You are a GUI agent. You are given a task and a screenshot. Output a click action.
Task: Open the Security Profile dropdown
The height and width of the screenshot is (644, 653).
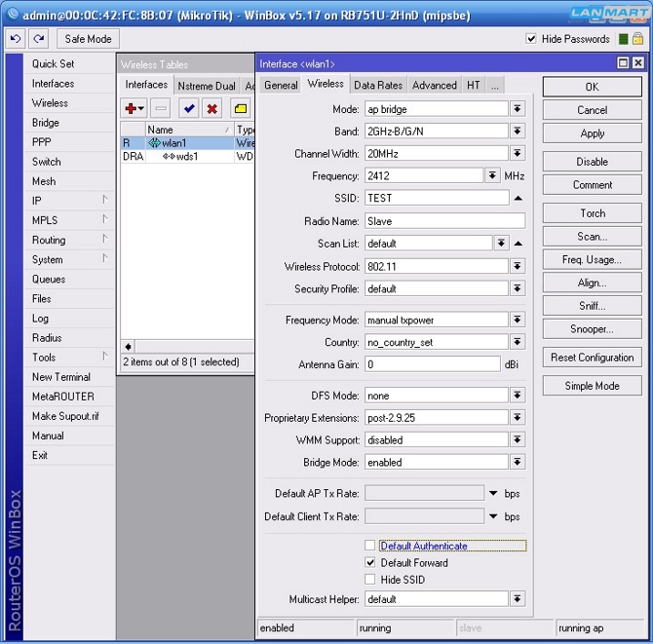pos(517,289)
